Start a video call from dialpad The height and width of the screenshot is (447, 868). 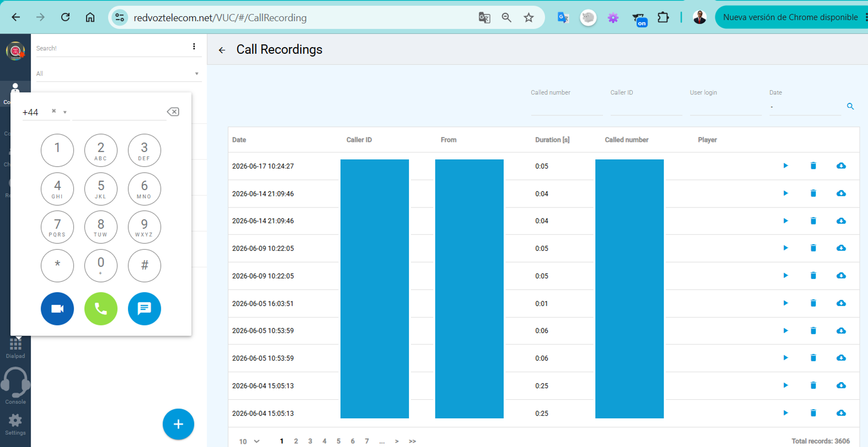[57, 308]
